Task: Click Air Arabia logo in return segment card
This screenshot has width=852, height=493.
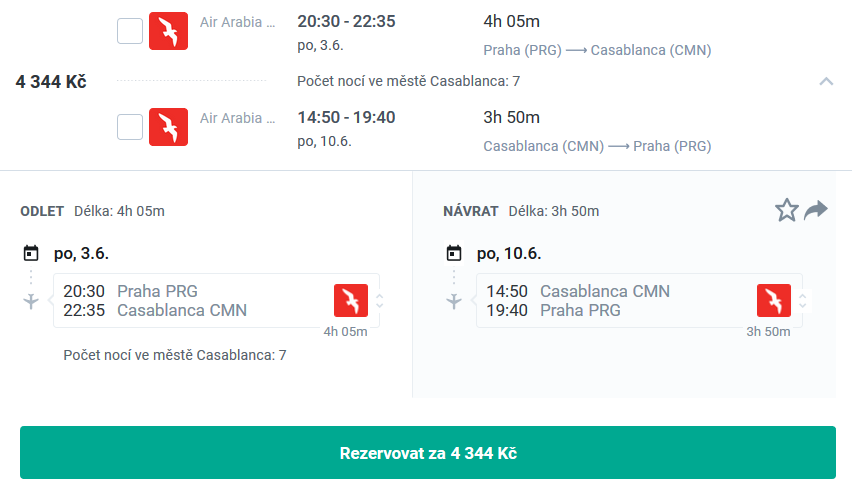Action: pos(774,300)
